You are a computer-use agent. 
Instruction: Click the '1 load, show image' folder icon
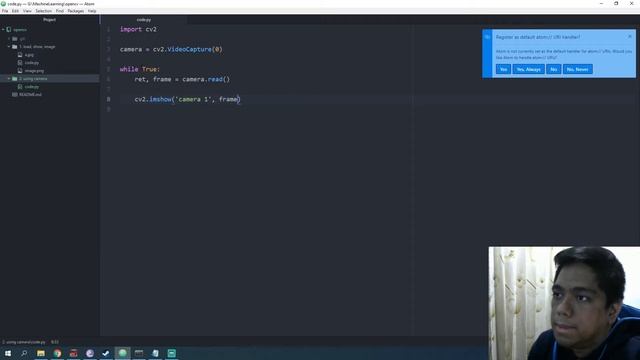pos(15,47)
